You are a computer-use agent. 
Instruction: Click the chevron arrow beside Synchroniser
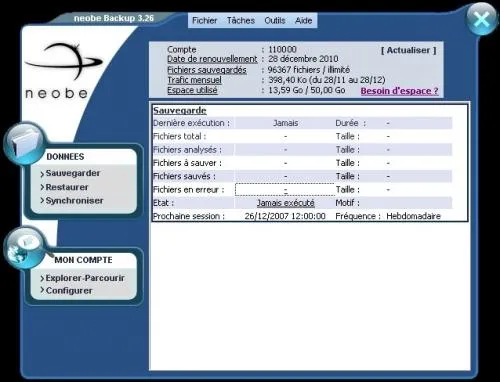point(42,201)
